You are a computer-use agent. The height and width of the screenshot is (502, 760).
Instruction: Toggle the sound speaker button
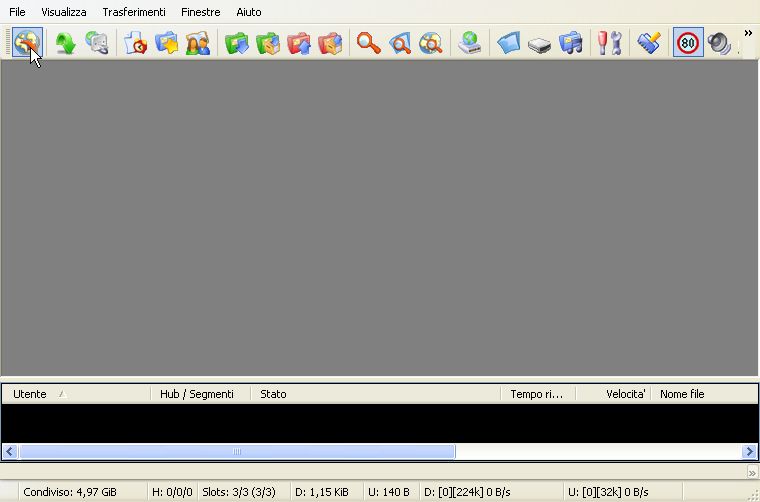click(719, 43)
